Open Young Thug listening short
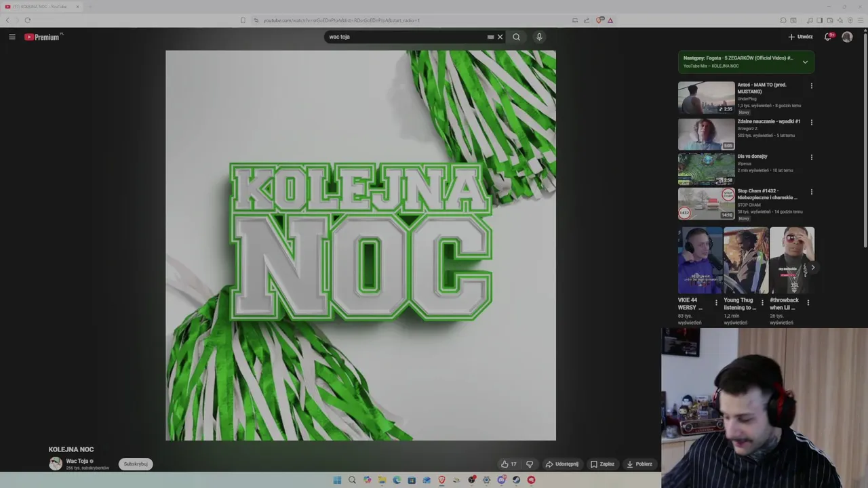The image size is (868, 488). pos(746,261)
